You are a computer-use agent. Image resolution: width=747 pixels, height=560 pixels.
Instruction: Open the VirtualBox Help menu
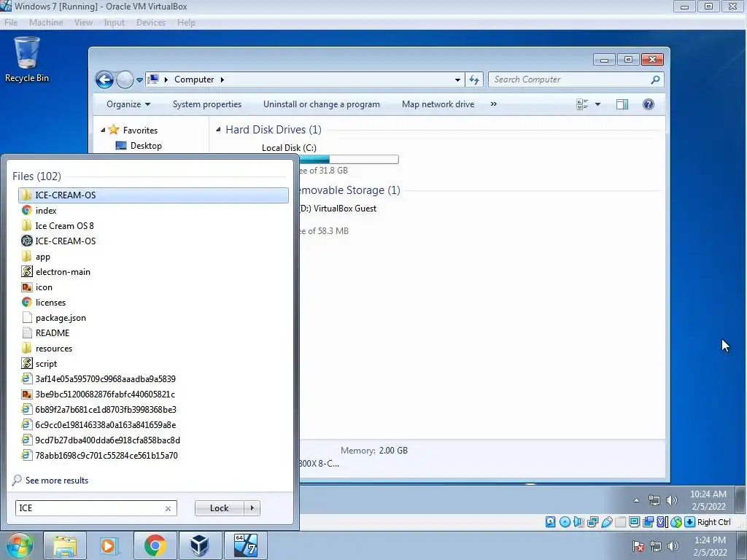coord(186,23)
